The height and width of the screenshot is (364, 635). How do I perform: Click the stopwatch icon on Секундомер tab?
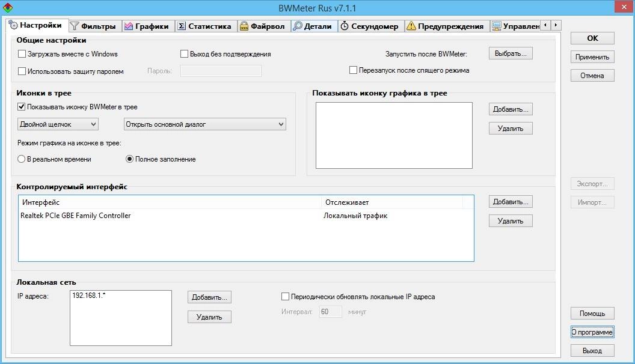[345, 26]
